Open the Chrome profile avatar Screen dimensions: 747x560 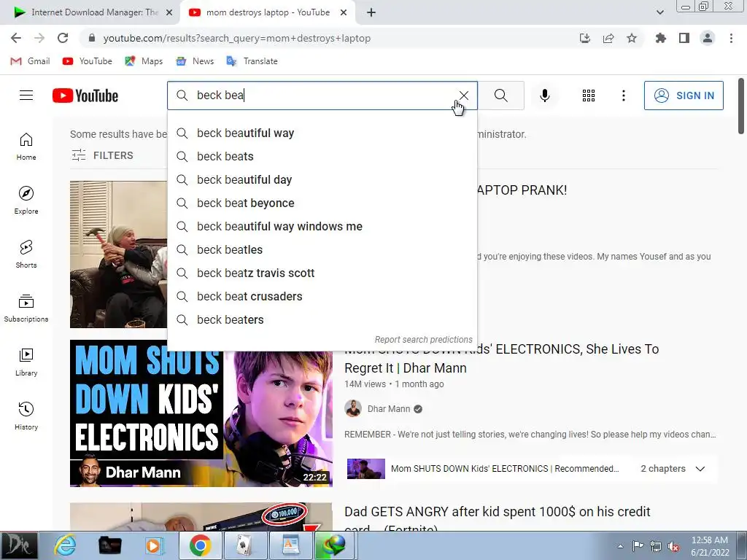[x=708, y=38]
